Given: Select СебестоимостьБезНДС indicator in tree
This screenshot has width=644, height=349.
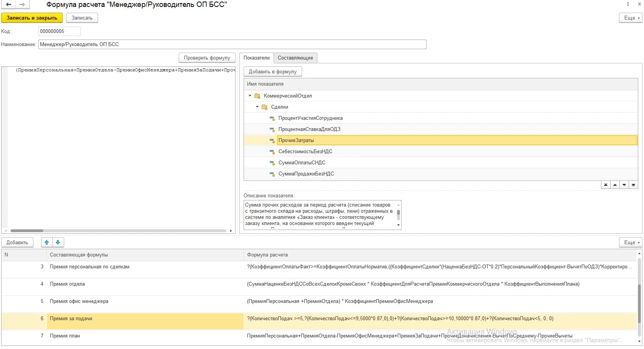Looking at the screenshot, I should [x=305, y=151].
